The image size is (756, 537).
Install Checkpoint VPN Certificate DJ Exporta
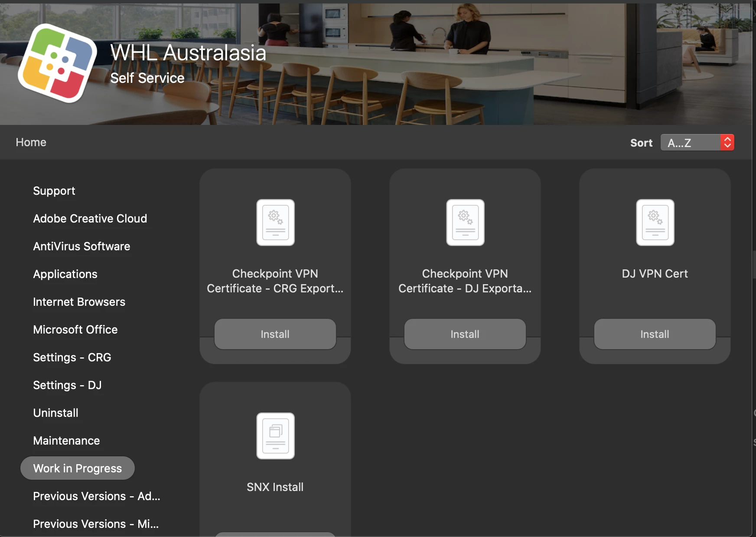465,334
